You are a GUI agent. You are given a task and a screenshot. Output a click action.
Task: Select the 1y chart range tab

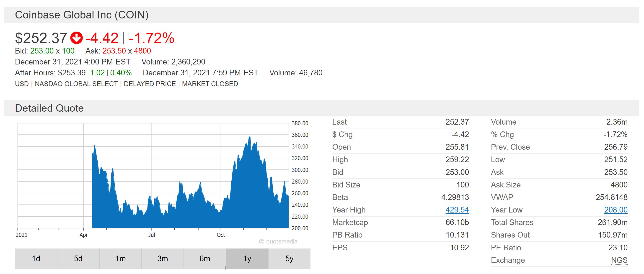[247, 259]
